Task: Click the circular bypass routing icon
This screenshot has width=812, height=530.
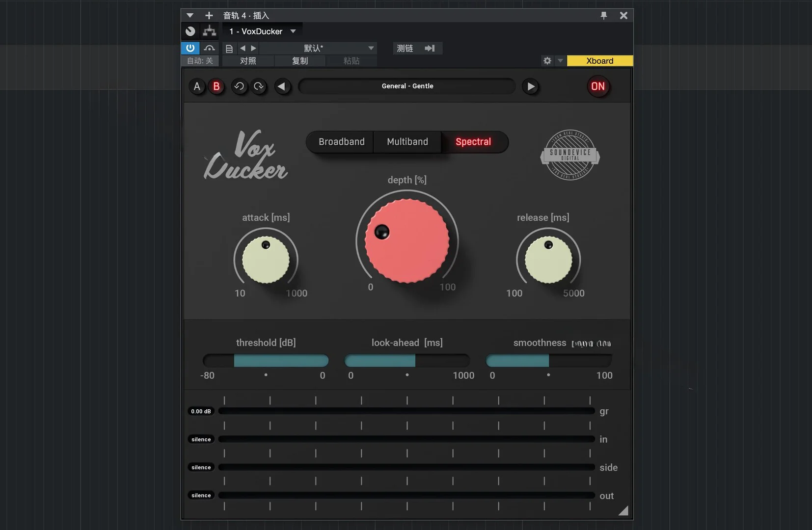Action: (x=190, y=31)
